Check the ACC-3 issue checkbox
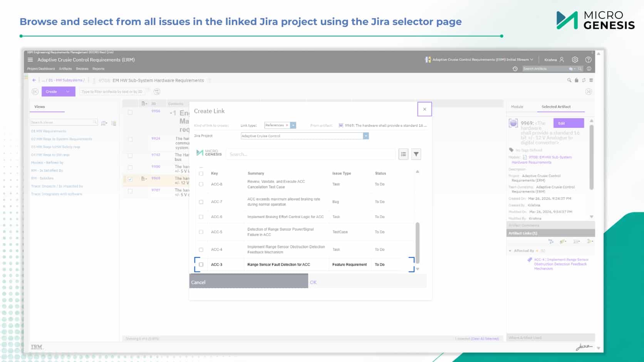The image size is (644, 362). tap(201, 265)
